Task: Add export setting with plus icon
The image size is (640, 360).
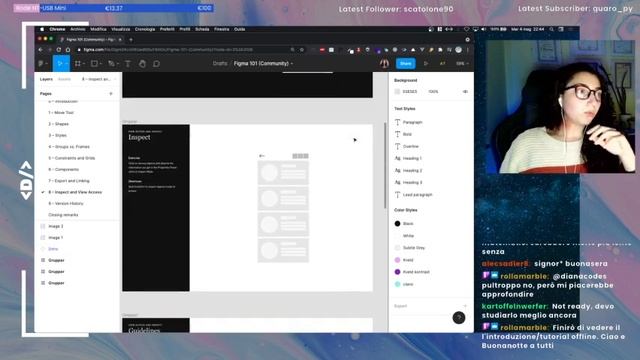Action: pyautogui.click(x=465, y=306)
